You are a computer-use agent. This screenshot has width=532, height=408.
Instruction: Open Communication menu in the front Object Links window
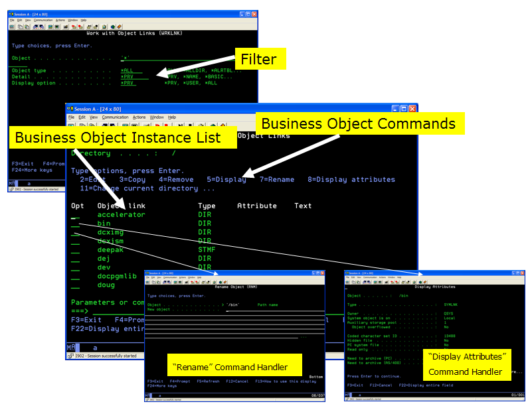(115, 117)
